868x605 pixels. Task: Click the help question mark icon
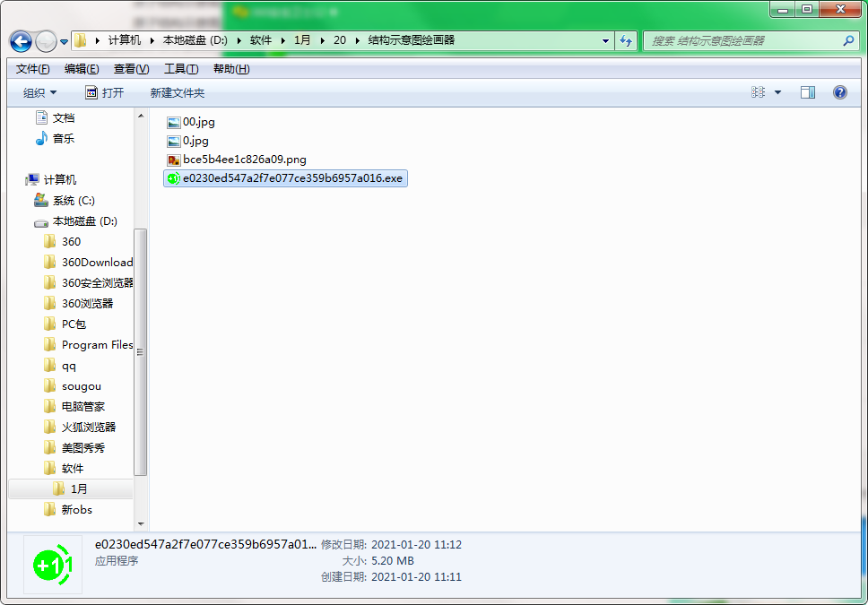pos(840,92)
